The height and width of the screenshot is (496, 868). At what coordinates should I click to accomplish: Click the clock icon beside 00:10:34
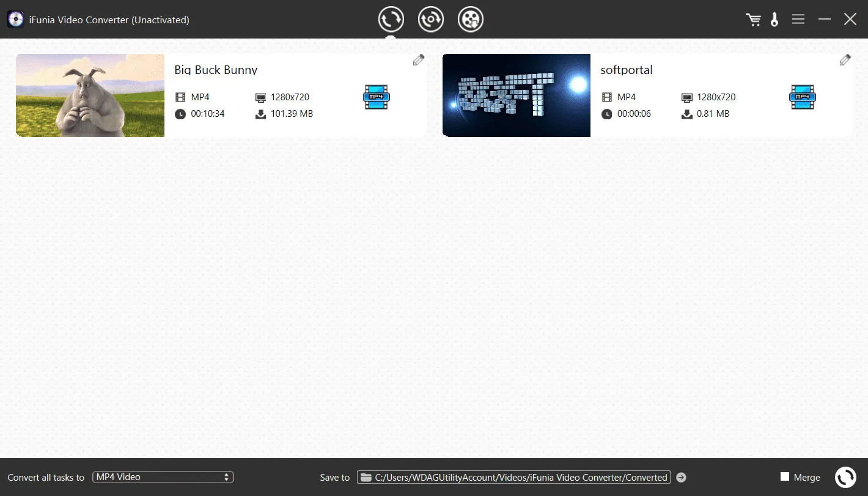pos(180,114)
